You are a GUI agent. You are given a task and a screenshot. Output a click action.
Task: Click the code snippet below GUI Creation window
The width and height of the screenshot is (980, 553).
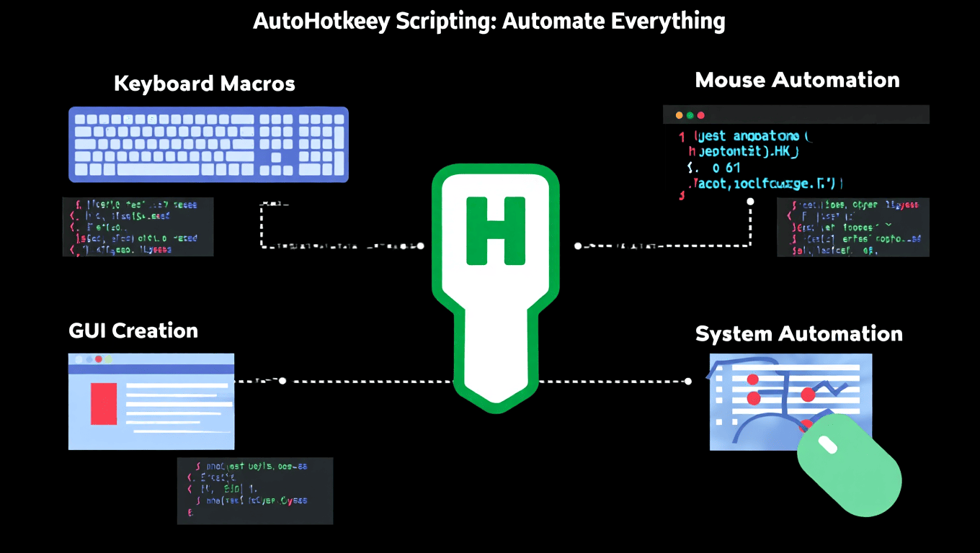click(255, 490)
